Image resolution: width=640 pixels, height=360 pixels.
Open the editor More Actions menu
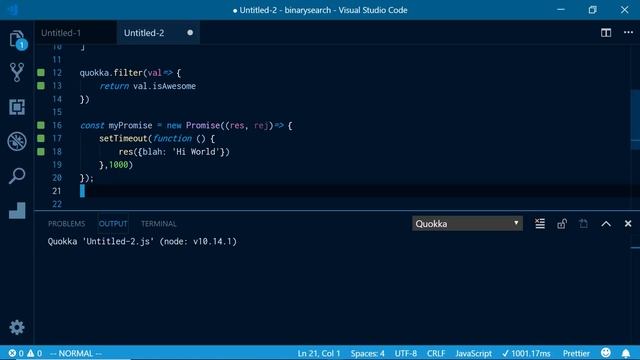pyautogui.click(x=628, y=32)
